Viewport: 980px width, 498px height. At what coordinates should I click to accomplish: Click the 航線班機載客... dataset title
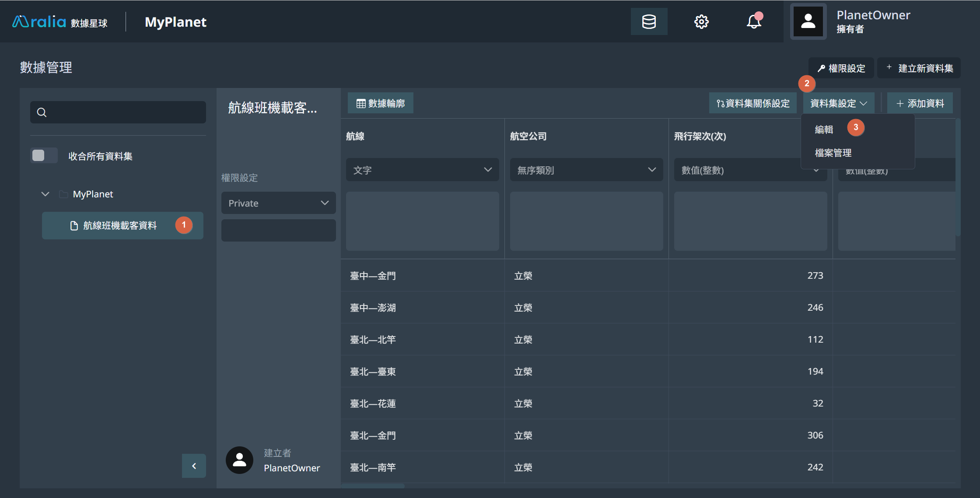coord(272,108)
